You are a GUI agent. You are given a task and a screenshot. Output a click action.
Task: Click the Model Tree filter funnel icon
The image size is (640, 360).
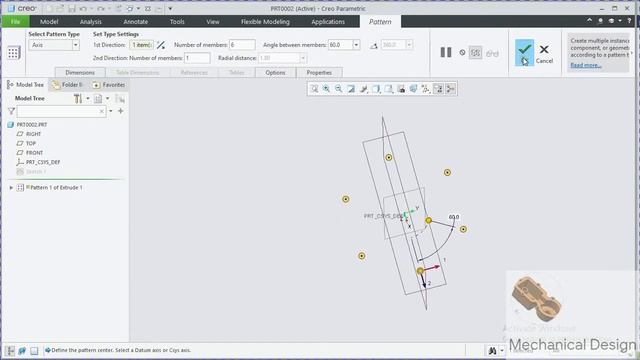tap(11, 111)
